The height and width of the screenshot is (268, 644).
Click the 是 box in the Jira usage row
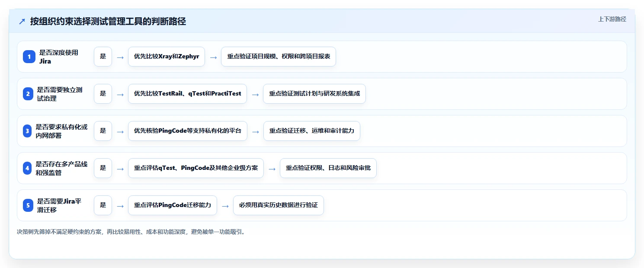point(103,57)
